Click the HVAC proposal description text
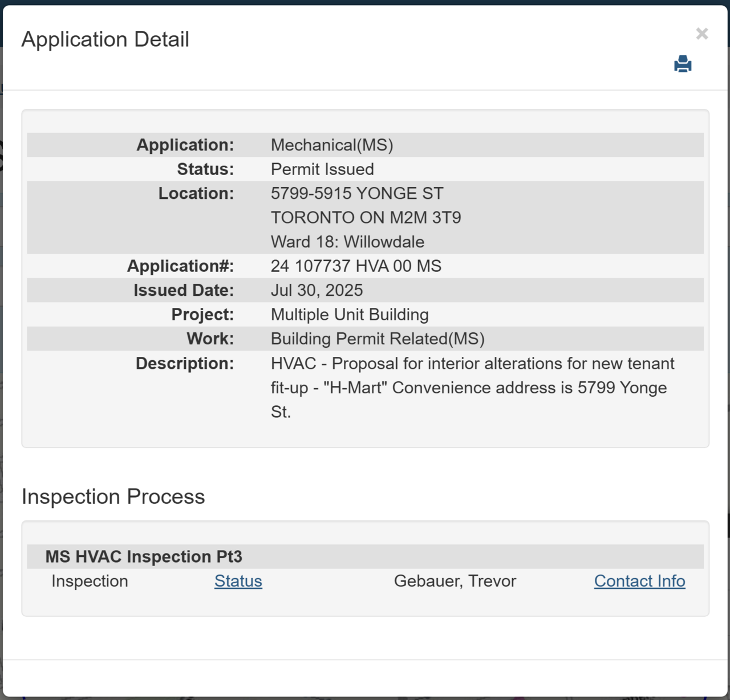 tap(472, 387)
